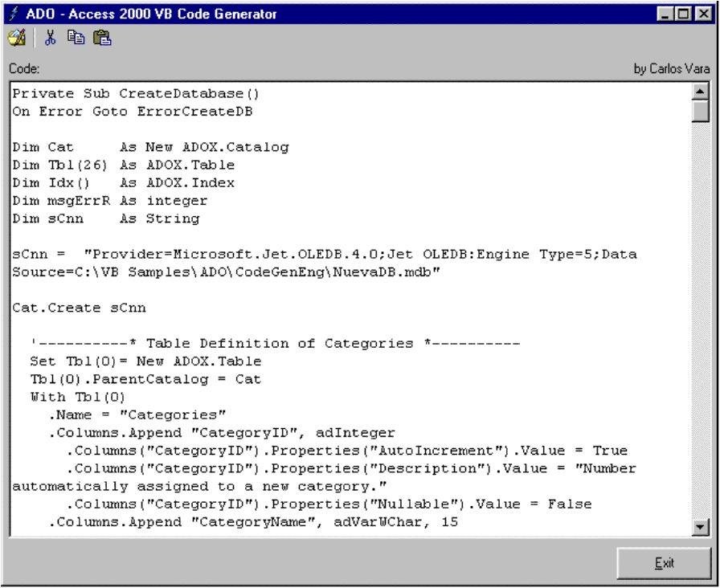Click the line "Private Sub CreateDatabase()"
The height and width of the screenshot is (588, 720).
point(136,94)
